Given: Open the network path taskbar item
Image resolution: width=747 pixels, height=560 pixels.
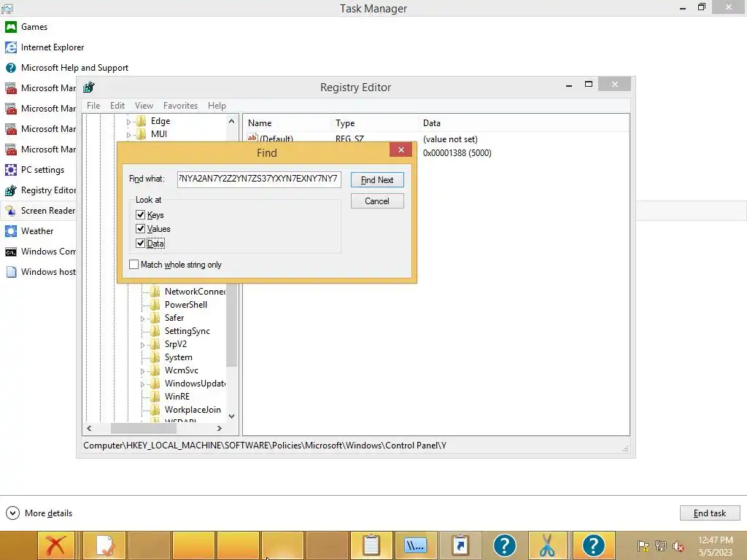Looking at the screenshot, I should tap(415, 545).
